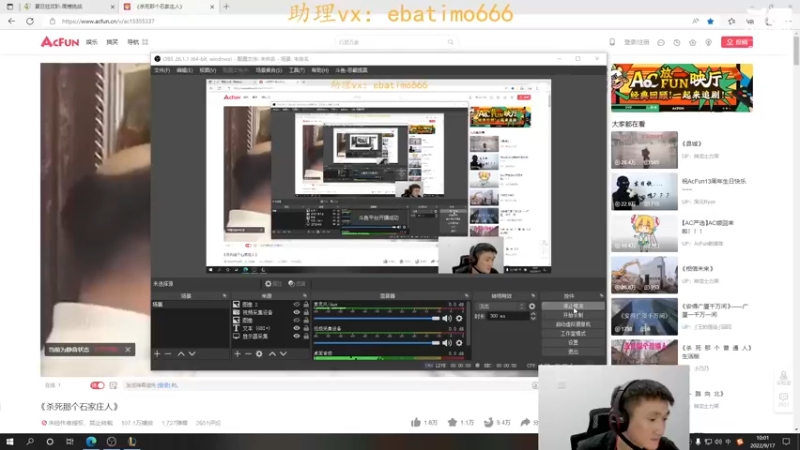800x450 pixels.
Task: Mute the first audio mixer channel
Action: 447,318
